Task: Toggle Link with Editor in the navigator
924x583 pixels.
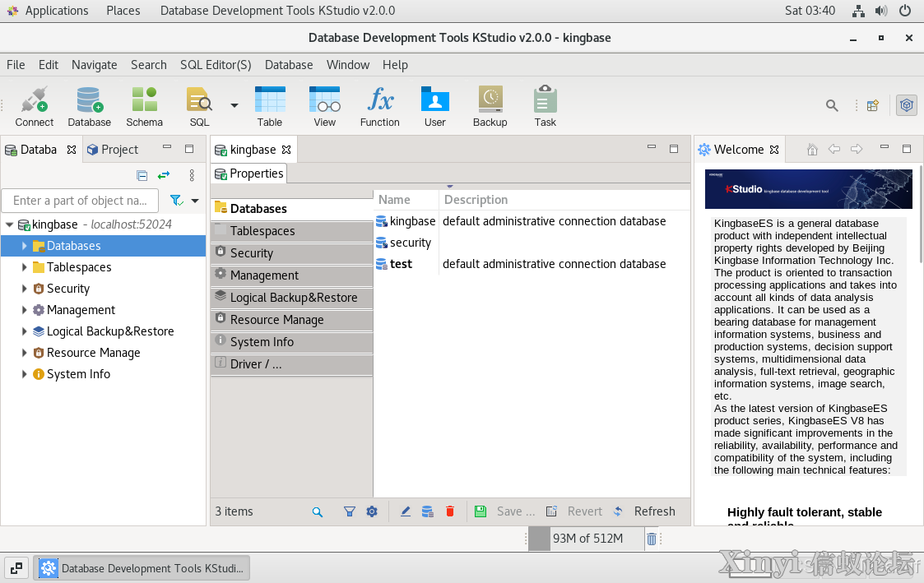Action: [164, 175]
